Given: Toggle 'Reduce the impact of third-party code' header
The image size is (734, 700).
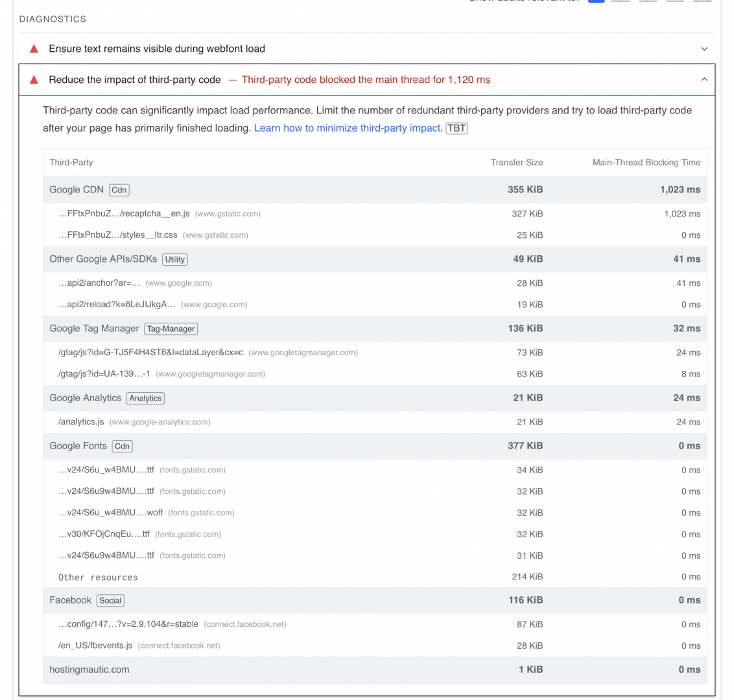Looking at the screenshot, I should (366, 80).
